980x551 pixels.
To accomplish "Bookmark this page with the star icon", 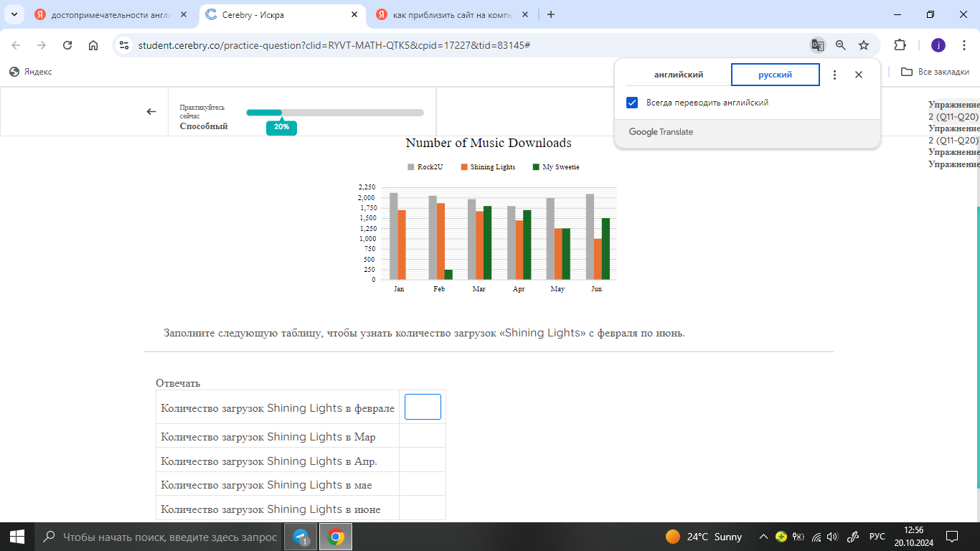I will tap(864, 45).
